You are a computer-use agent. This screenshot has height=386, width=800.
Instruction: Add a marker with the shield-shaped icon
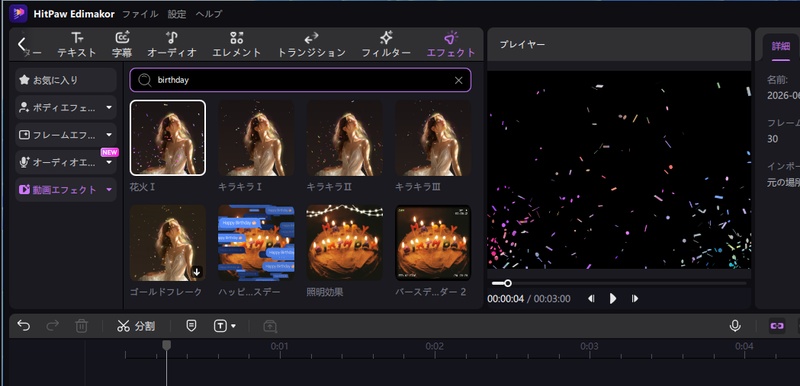(x=191, y=326)
